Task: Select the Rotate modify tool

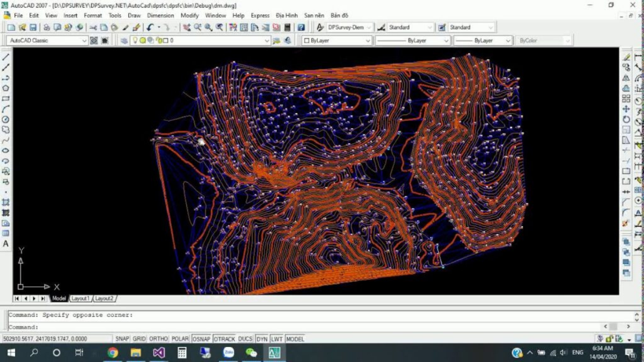Action: pos(626,120)
